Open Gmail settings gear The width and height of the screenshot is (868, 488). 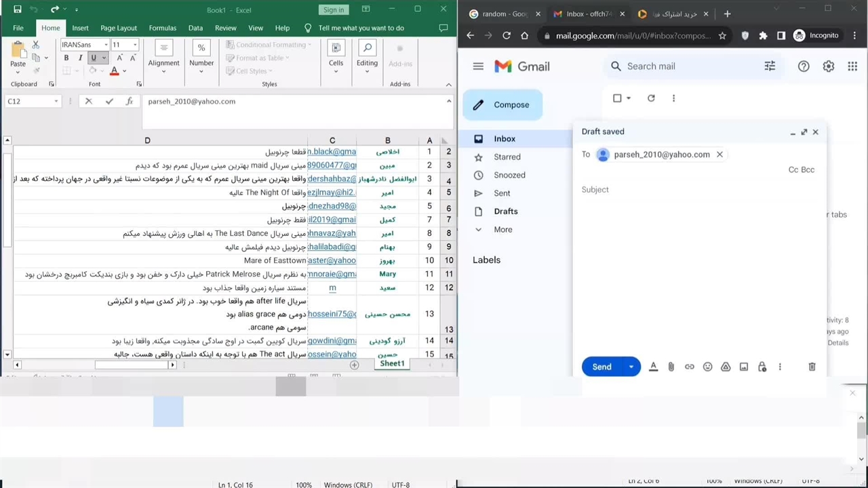(828, 66)
